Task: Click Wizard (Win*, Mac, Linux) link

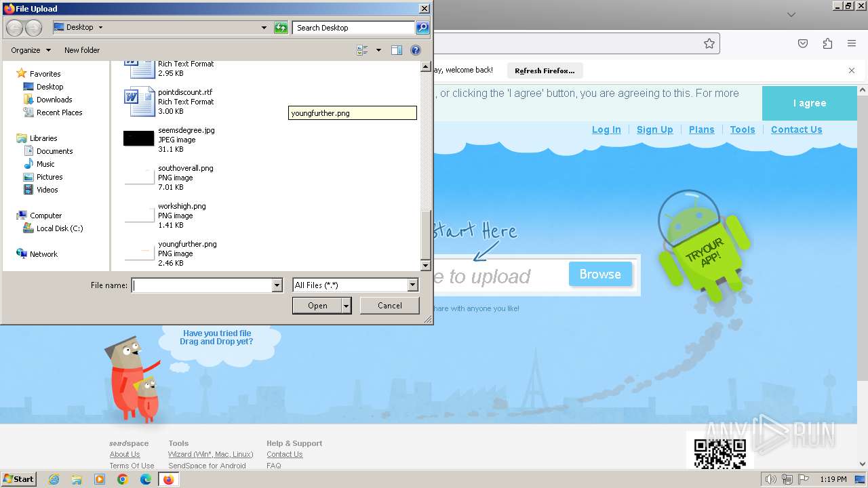Action: 211,454
